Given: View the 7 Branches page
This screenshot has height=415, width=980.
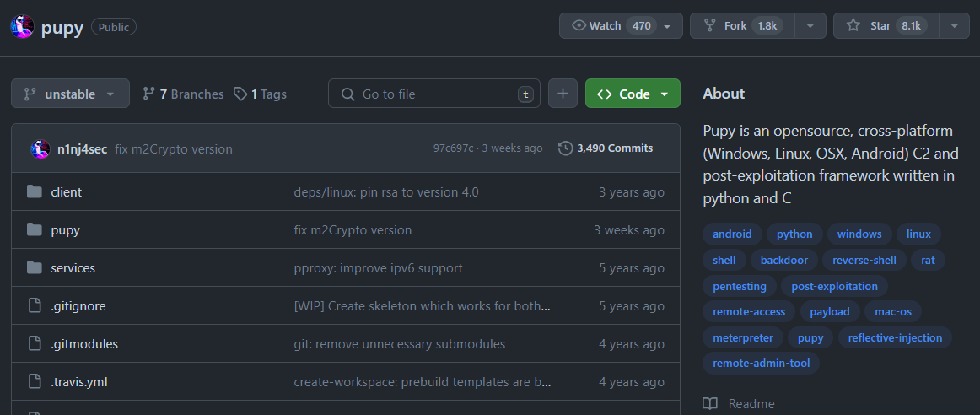Looking at the screenshot, I should [x=183, y=94].
